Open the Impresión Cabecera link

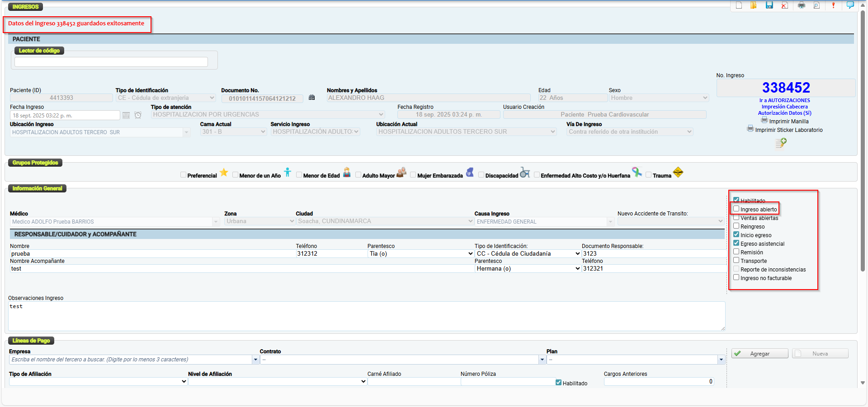[x=784, y=107]
